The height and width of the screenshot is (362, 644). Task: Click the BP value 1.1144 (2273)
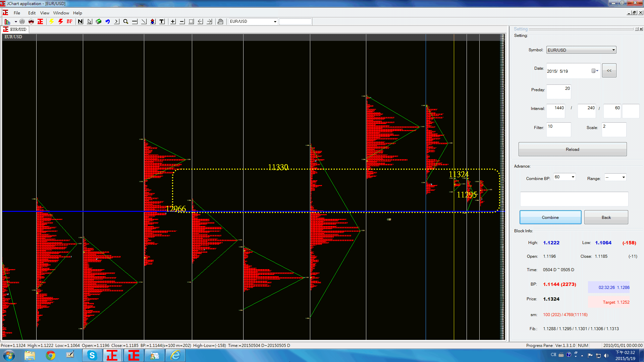(x=559, y=284)
